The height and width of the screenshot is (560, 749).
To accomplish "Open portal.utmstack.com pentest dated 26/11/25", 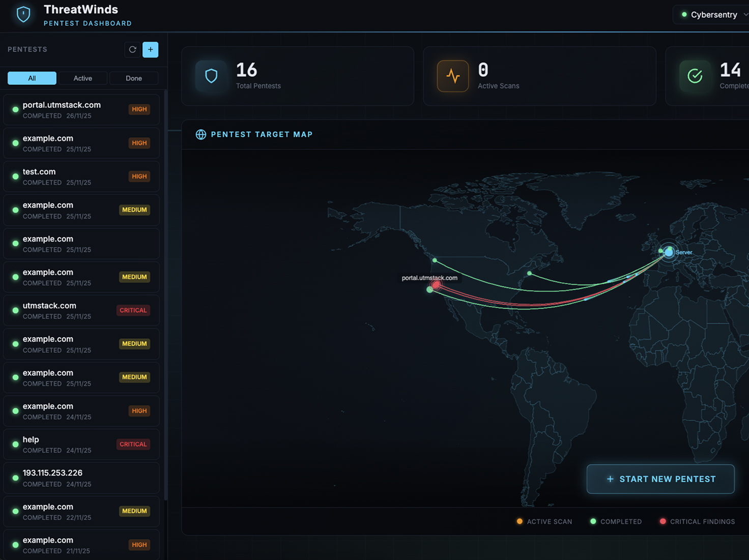I will 81,110.
